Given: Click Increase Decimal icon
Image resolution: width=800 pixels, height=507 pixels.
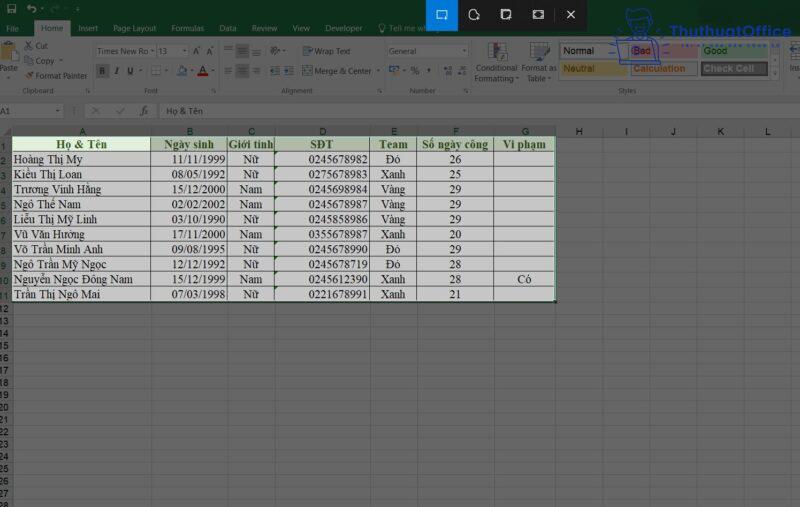Looking at the screenshot, I should [448, 70].
